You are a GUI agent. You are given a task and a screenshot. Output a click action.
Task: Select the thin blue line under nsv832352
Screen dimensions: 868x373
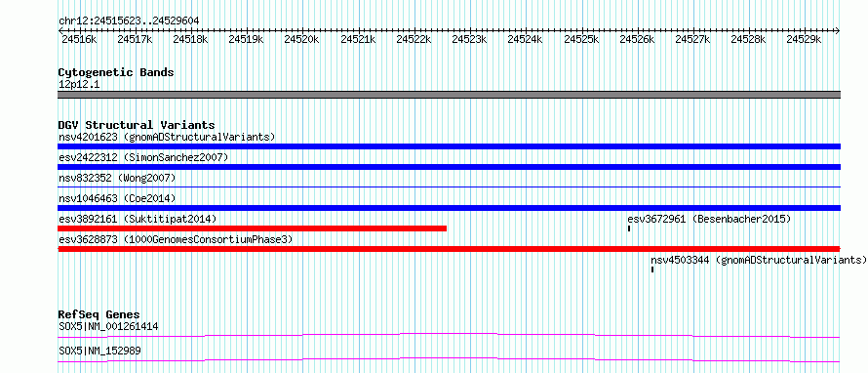pyautogui.click(x=449, y=187)
